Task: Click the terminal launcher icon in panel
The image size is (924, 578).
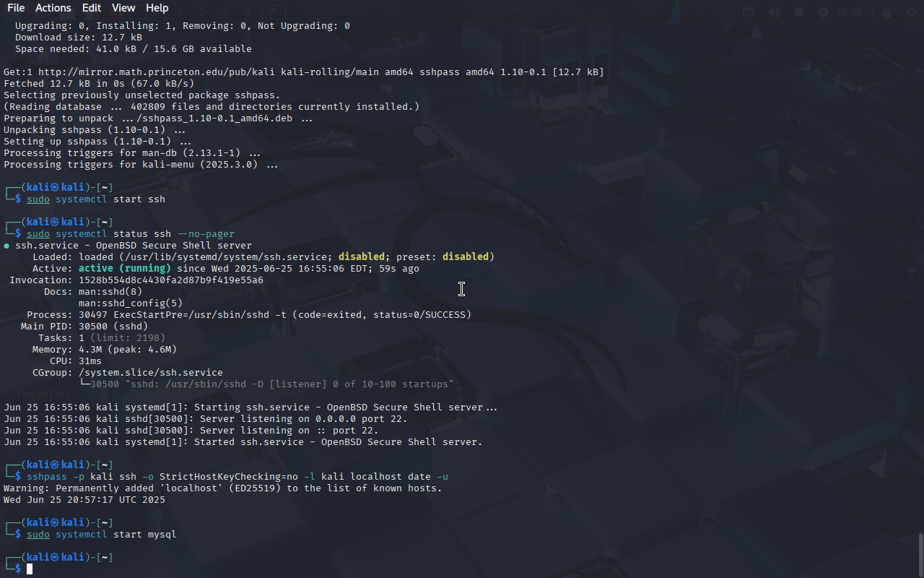Action: pos(277,12)
